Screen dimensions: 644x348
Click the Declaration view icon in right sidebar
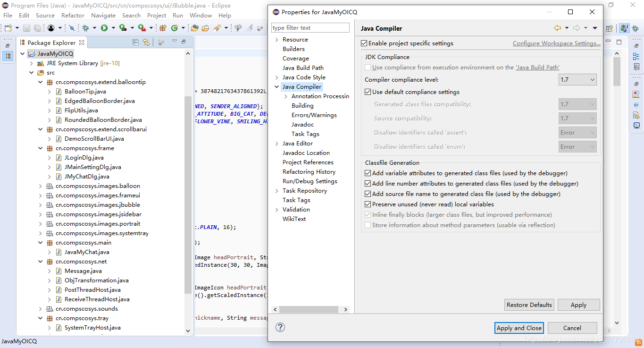636,115
